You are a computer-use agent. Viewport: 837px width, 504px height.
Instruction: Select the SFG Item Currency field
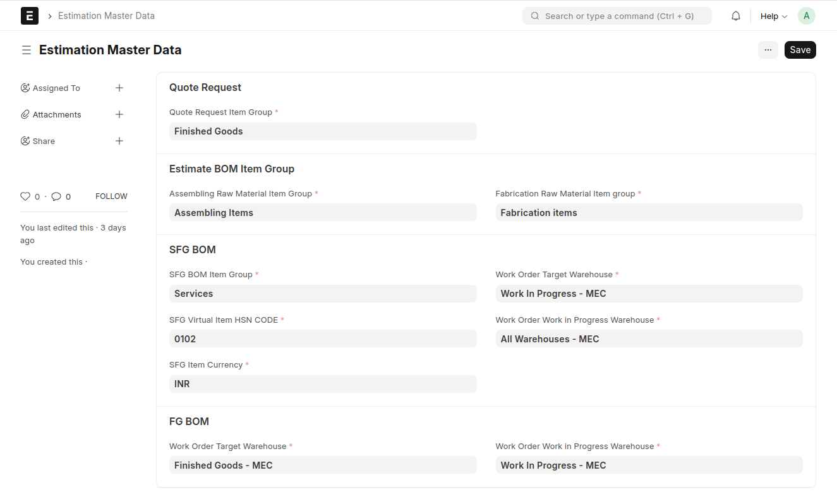[x=322, y=384]
